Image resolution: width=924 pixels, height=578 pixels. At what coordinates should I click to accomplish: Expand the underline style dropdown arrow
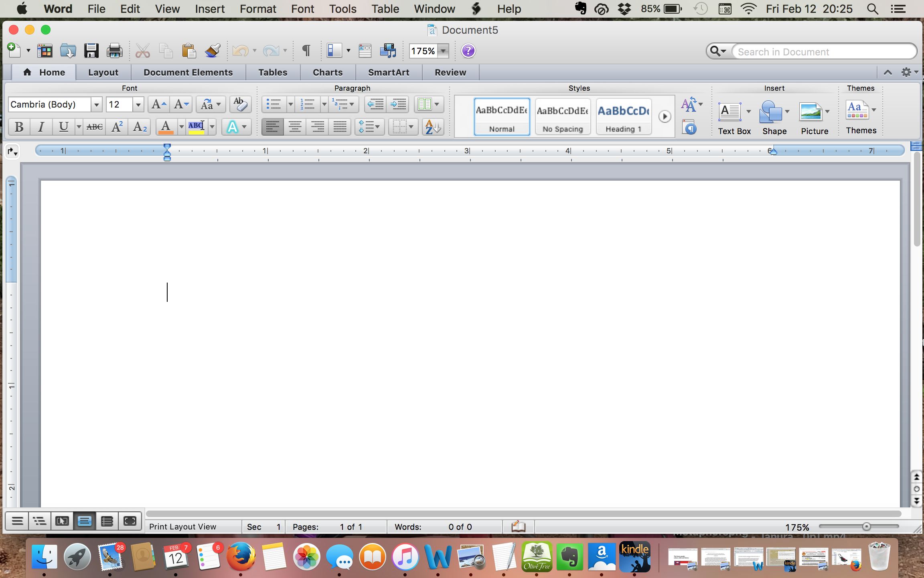point(79,127)
